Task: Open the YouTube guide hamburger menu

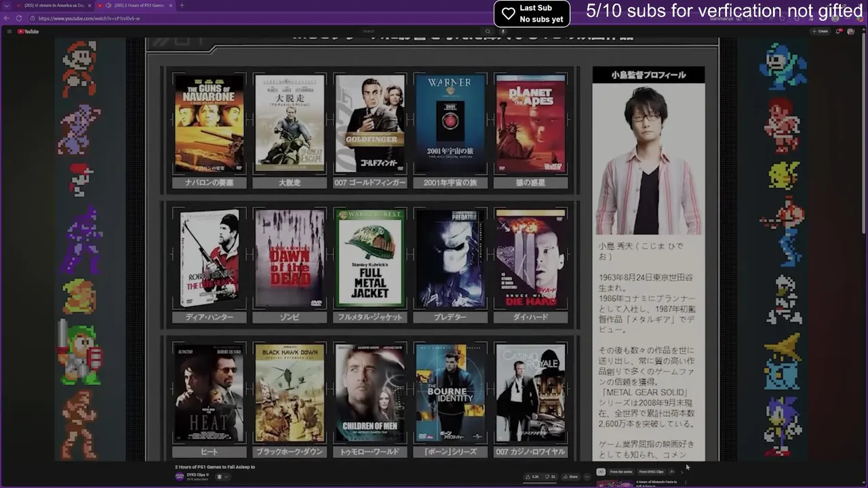Action: [x=9, y=31]
